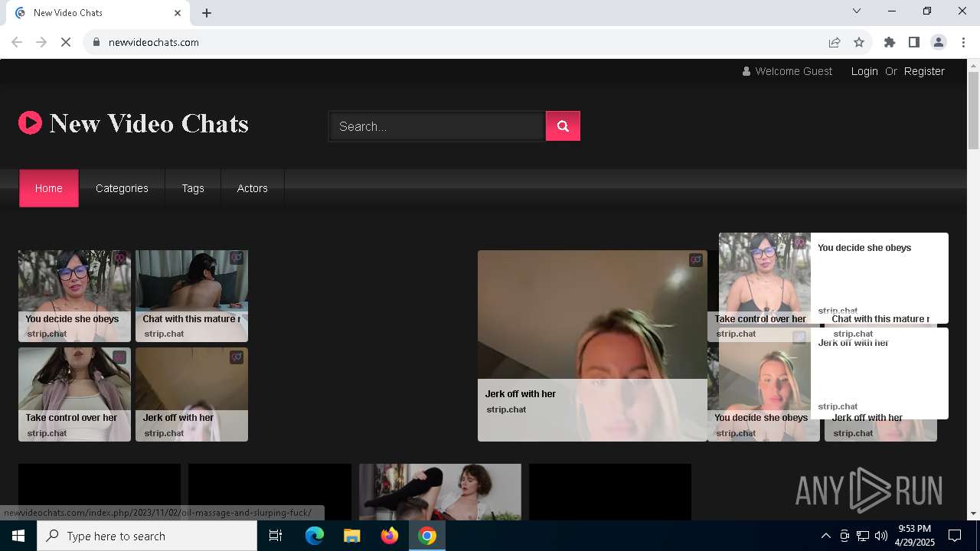Click the Chrome taskbar icon
The width and height of the screenshot is (980, 551).
pos(427,536)
